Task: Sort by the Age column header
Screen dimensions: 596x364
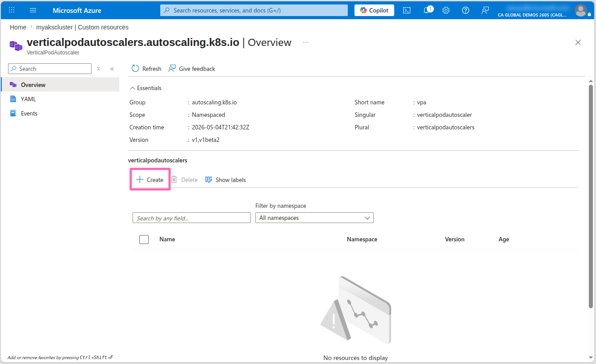Action: [504, 239]
